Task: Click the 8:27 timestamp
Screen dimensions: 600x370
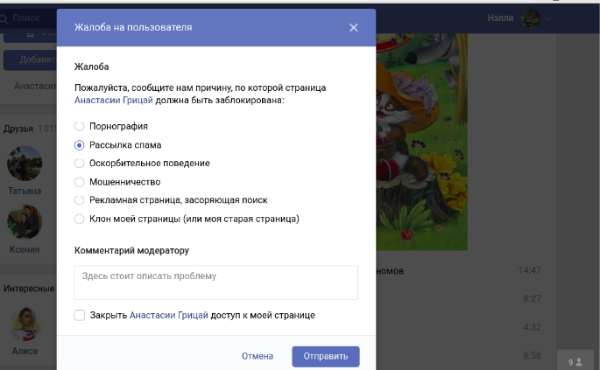Action: [532, 298]
